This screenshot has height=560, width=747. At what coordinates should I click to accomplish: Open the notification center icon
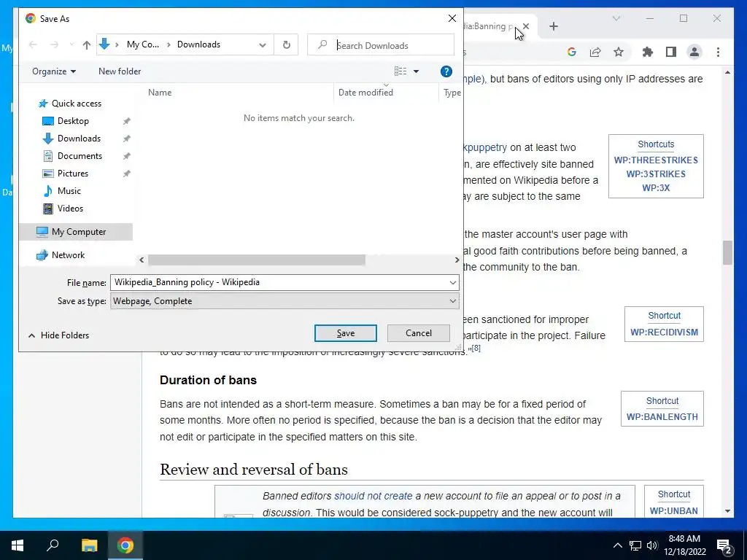click(x=724, y=546)
